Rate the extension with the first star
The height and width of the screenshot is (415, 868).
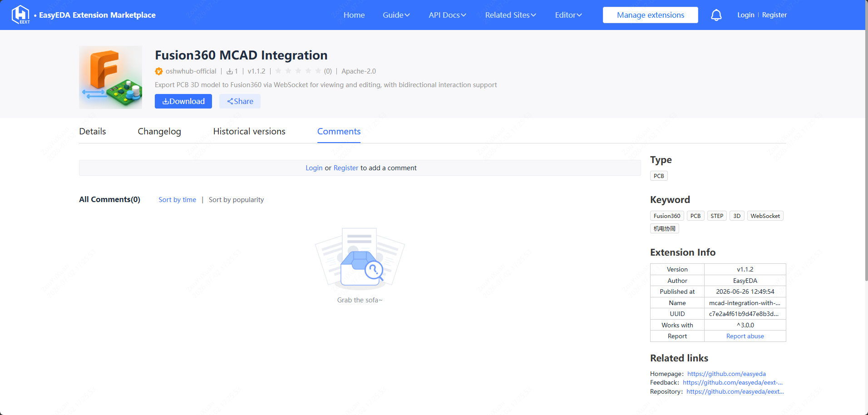click(x=278, y=71)
